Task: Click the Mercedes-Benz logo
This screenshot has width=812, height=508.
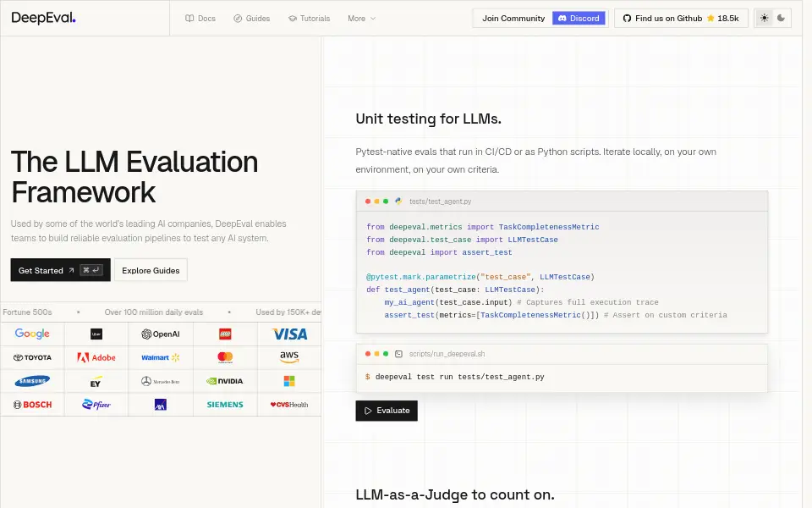Action: (x=161, y=381)
